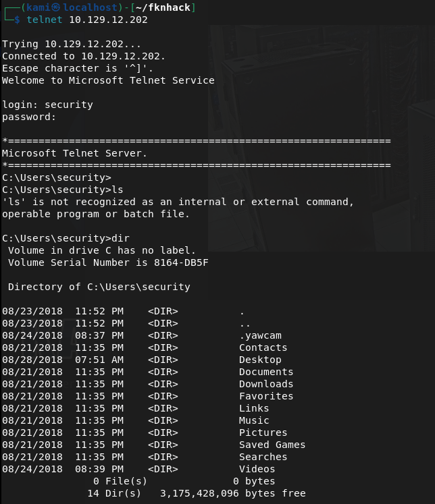Select the Downloads directory entry
This screenshot has width=435, height=504.
pyautogui.click(x=266, y=384)
